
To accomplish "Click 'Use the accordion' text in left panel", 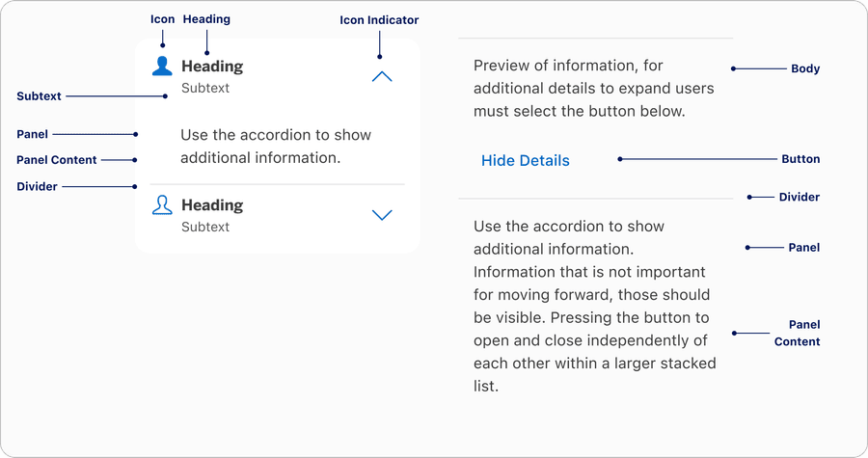I will pos(275,146).
